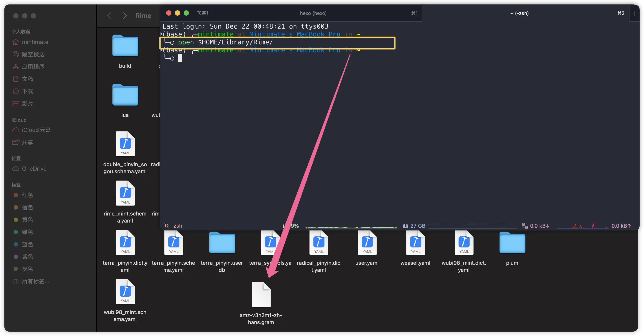
Task: Click the 0.0 kB download network indicator
Action: pyautogui.click(x=536, y=226)
